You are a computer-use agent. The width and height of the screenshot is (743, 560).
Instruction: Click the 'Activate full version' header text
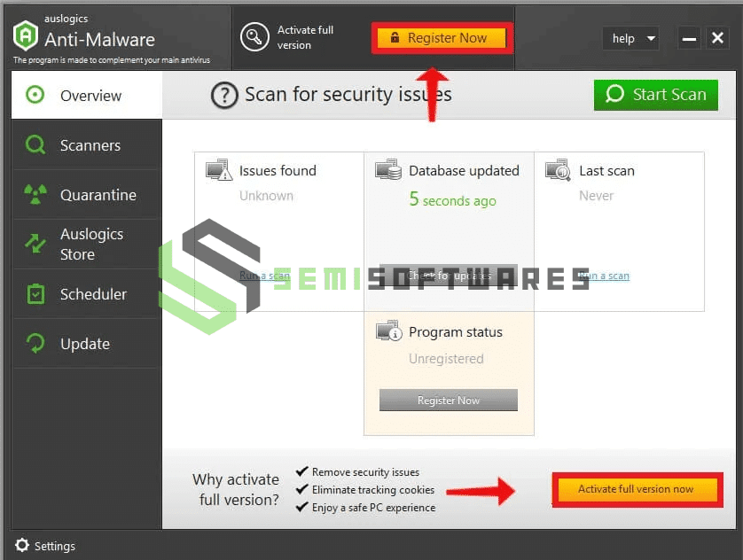[305, 37]
